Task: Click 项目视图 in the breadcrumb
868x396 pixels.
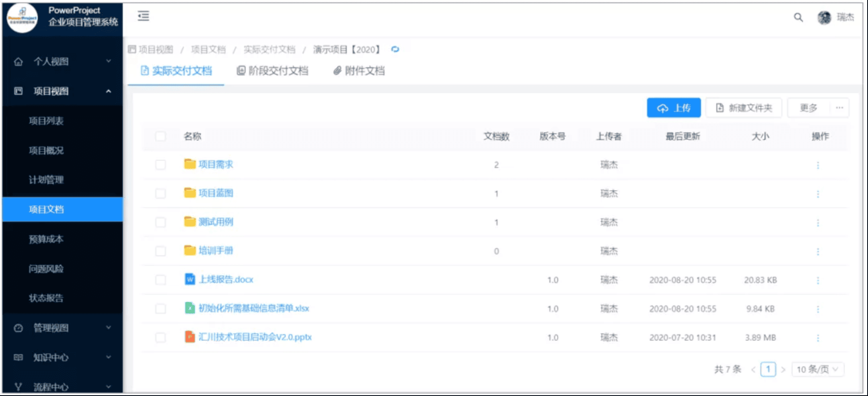Action: (x=156, y=49)
